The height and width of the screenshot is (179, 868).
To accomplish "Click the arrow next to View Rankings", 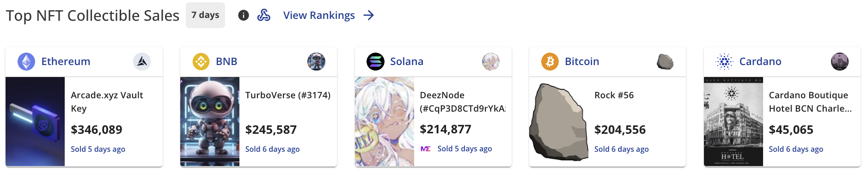I will tap(368, 15).
